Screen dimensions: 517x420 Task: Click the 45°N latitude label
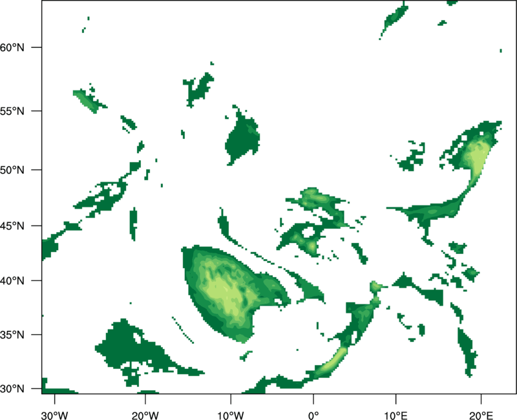(12, 226)
